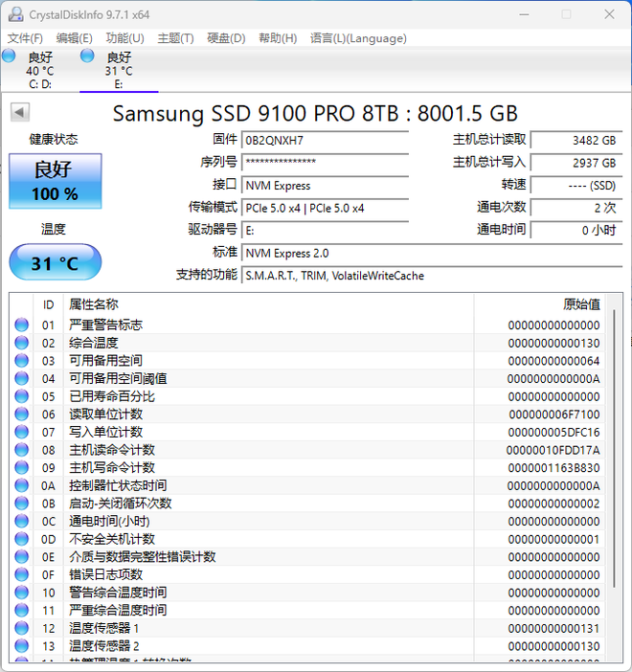Select the 不安全关机计数 attribute row
This screenshot has width=632, height=672.
[268, 539]
